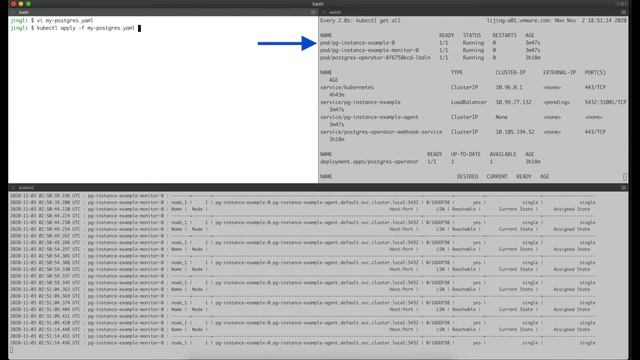Click the 10.105.194.52 cluster IP
The image size is (640, 360).
[515, 132]
